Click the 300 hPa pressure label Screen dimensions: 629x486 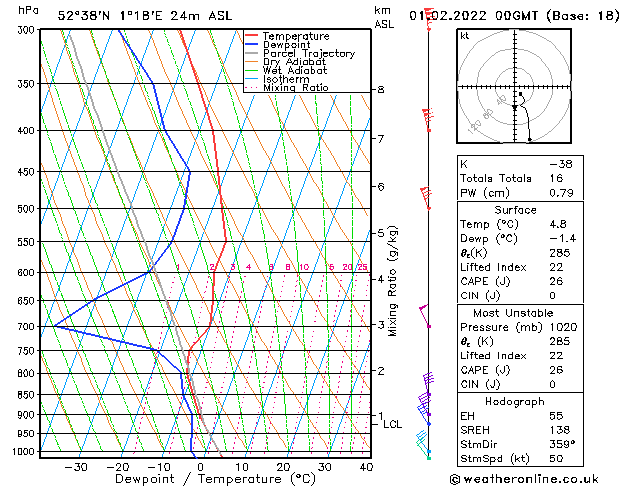coord(28,30)
